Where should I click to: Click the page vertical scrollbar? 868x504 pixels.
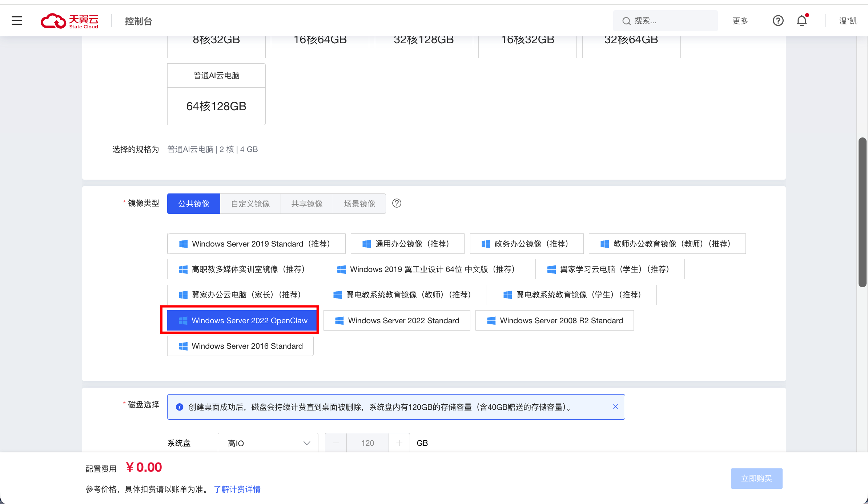862,212
